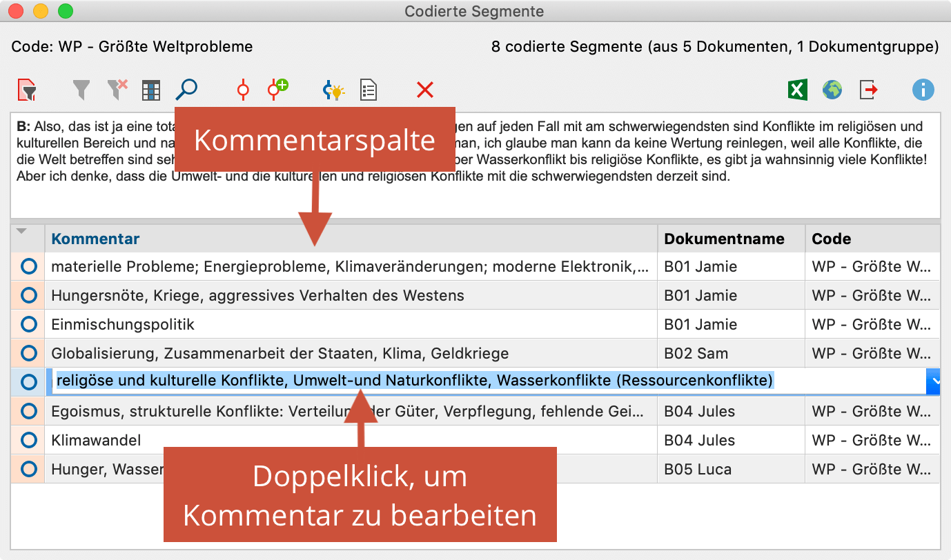951x560 pixels.
Task: Select comment 'materielle Probleme; Energieprobleme…'
Action: 350,266
